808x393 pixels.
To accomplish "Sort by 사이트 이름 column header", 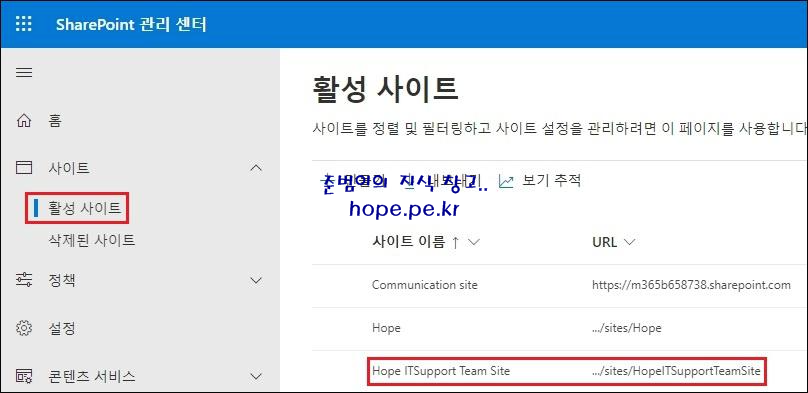I will 408,242.
